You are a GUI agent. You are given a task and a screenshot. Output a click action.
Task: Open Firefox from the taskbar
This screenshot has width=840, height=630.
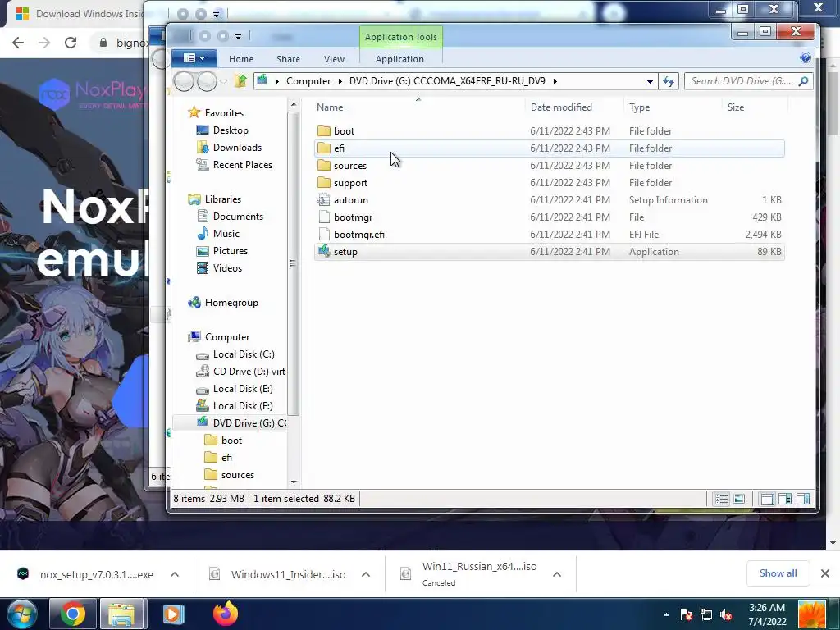[225, 614]
